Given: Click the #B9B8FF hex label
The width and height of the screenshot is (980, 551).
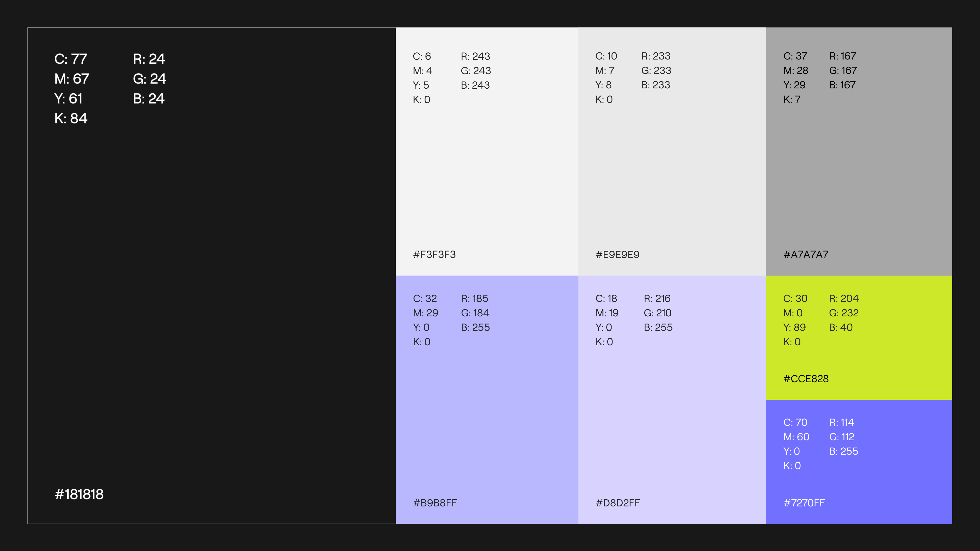Looking at the screenshot, I should click(x=435, y=503).
